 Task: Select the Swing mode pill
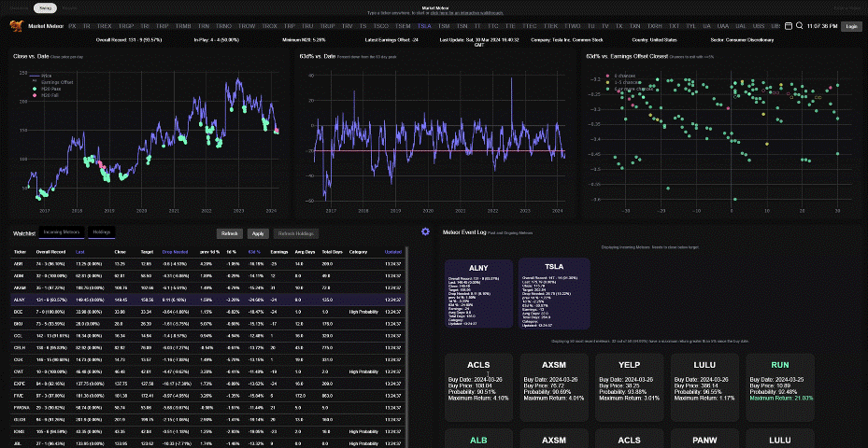point(45,7)
